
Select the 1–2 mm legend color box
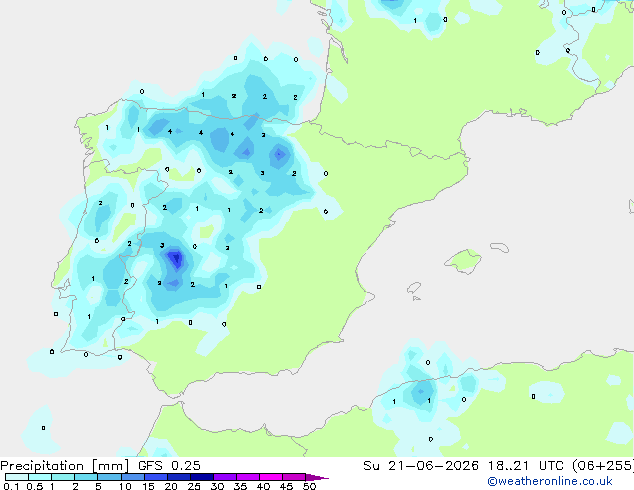pos(63,477)
